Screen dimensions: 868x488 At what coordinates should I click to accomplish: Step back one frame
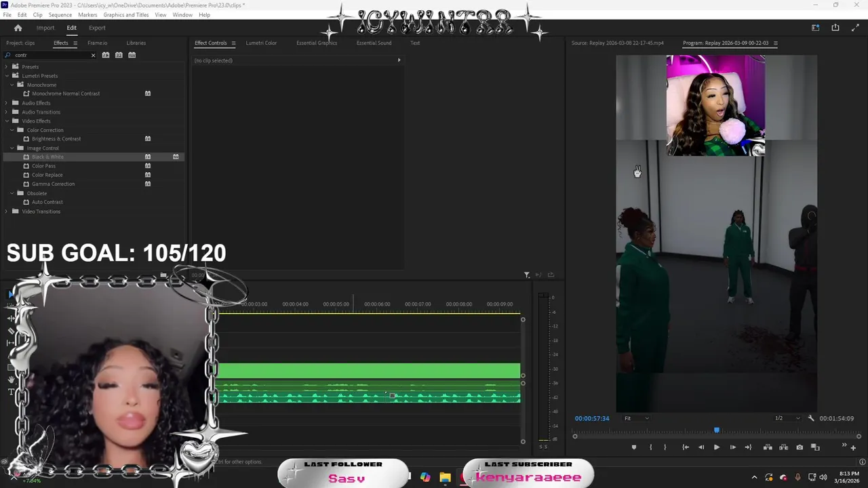(x=701, y=447)
